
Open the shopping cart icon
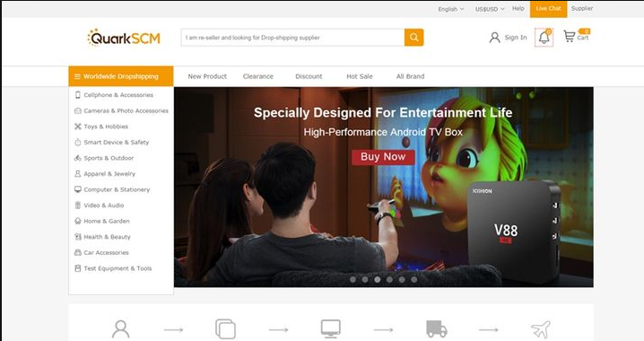click(x=570, y=36)
